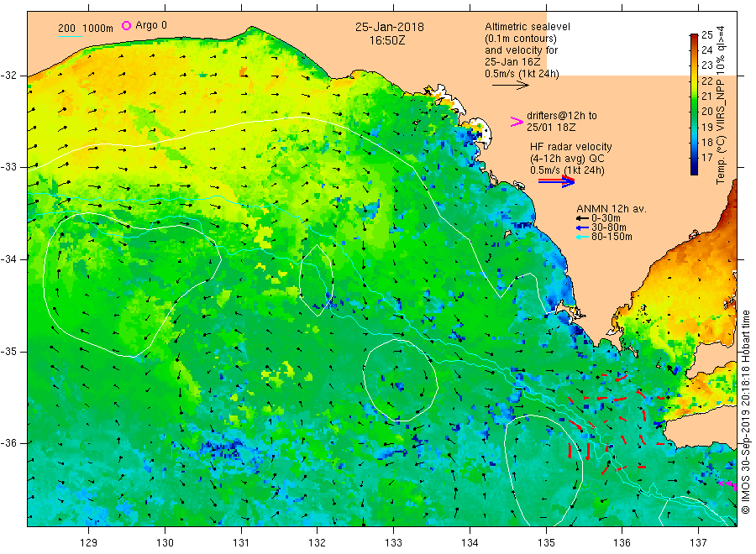Click the thick red HF radar vectors near 135.4
The image size is (756, 554).
tap(579, 450)
